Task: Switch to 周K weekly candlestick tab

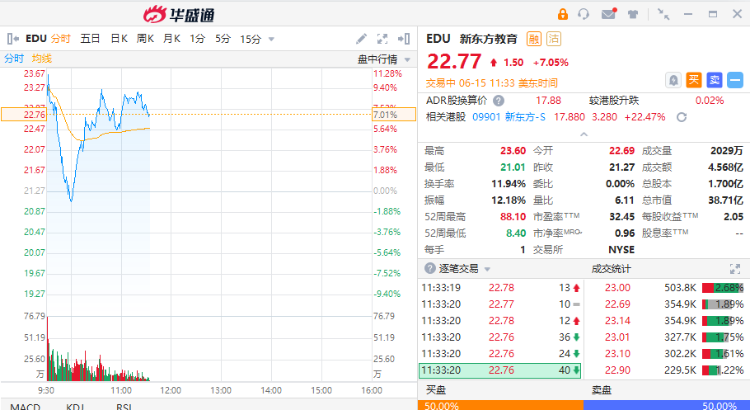Action: coord(145,39)
